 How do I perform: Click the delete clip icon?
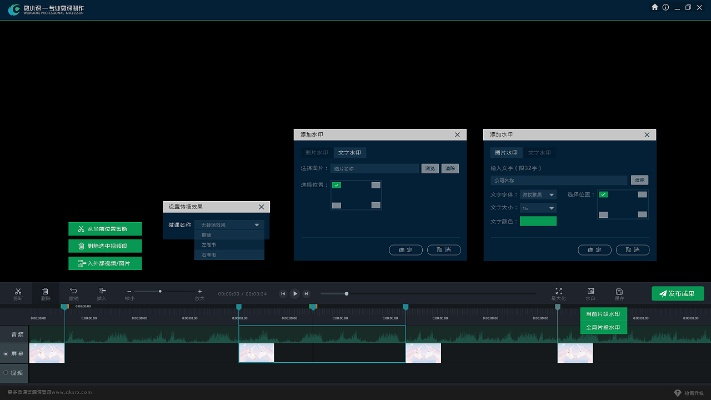[46, 291]
